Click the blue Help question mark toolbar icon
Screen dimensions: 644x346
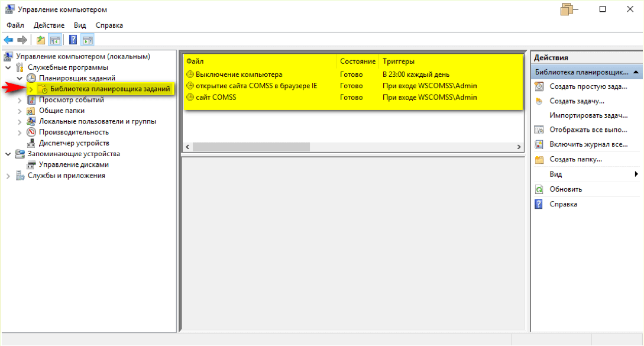[73, 40]
